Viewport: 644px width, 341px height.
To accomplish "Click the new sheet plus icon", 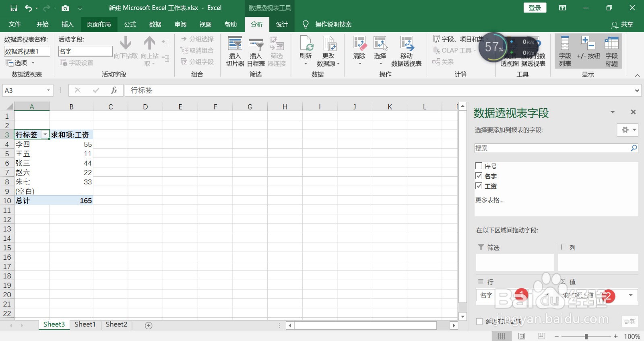I will point(149,325).
